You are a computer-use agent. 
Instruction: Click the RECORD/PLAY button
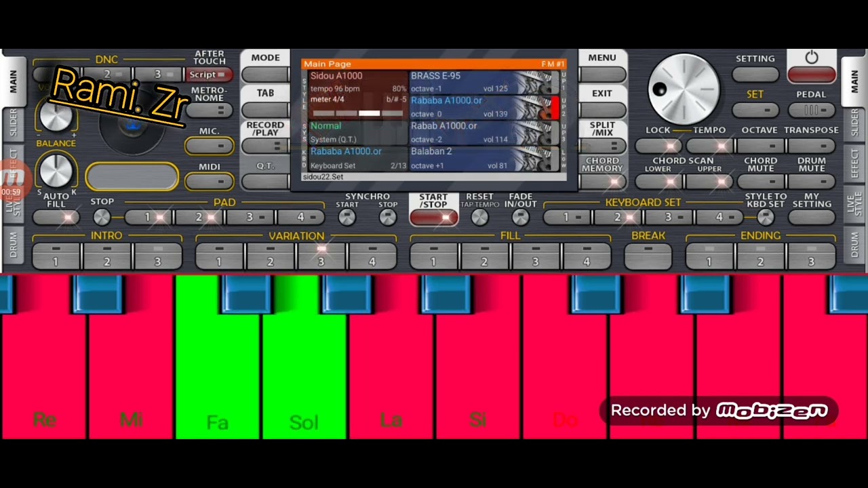pyautogui.click(x=265, y=146)
